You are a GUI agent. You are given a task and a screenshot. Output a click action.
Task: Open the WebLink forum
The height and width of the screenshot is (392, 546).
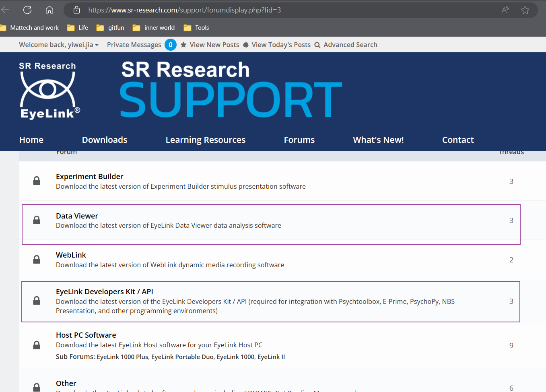(x=71, y=255)
